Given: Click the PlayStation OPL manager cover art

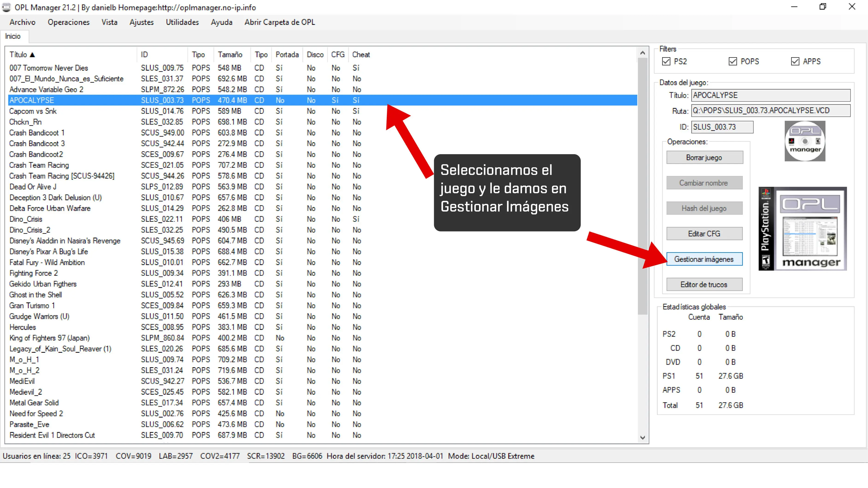Looking at the screenshot, I should pyautogui.click(x=803, y=228).
